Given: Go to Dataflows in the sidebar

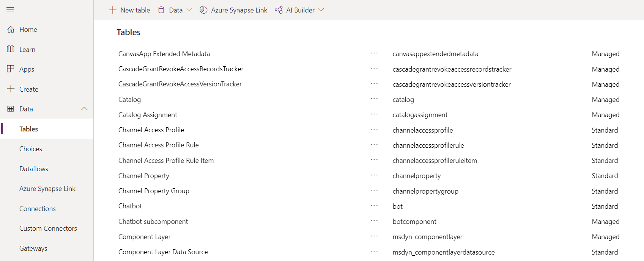Looking at the screenshot, I should point(34,169).
